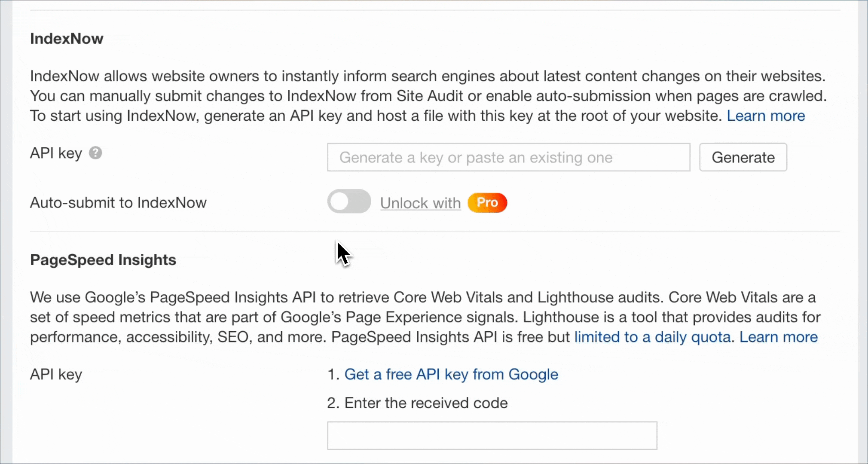
Task: Toggle the Auto-submit to IndexNow switch
Action: (x=349, y=201)
